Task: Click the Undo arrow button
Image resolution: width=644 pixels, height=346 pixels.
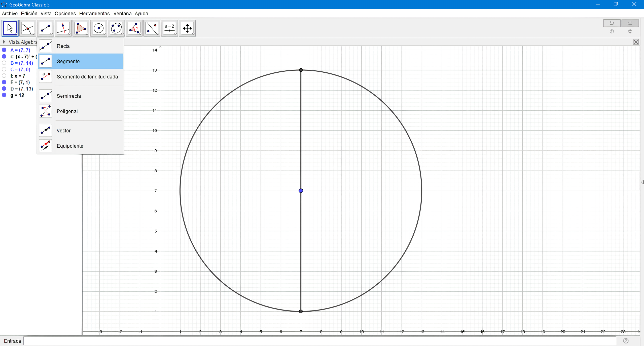Action: [612, 23]
